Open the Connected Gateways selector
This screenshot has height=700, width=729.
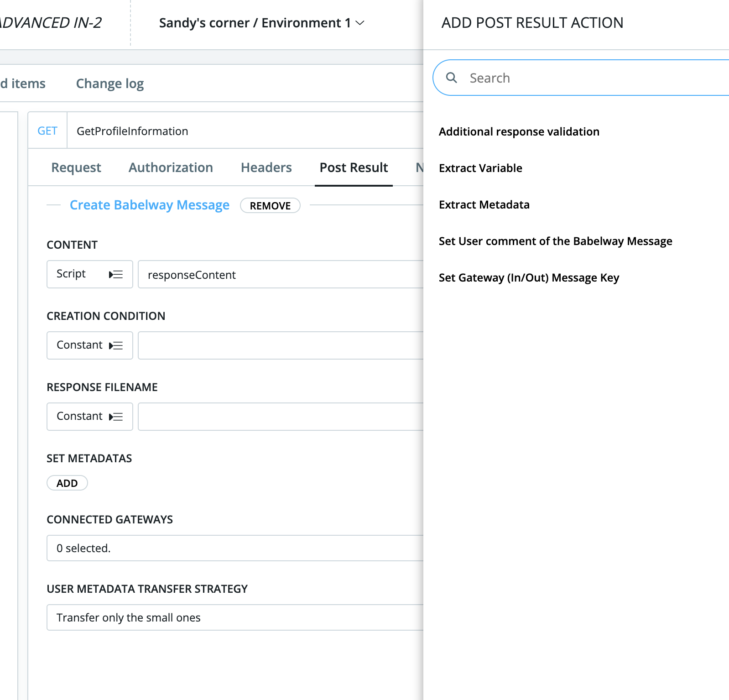pos(234,548)
